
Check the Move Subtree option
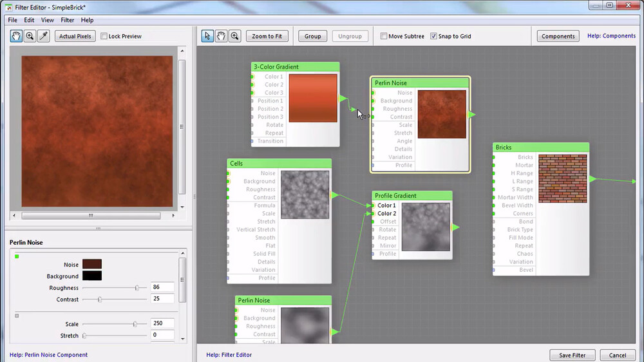pos(384,36)
